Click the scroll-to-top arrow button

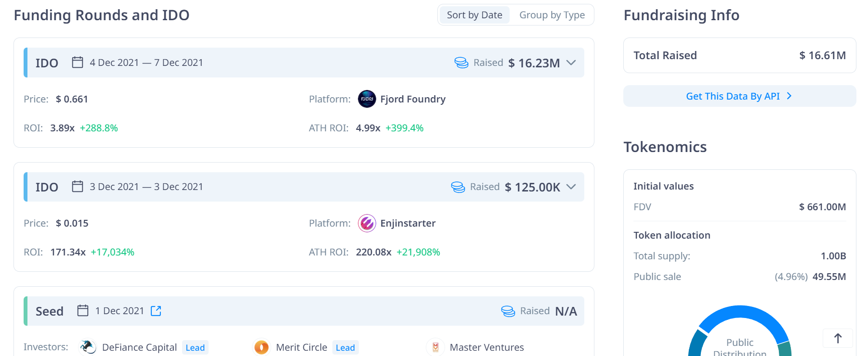(838, 338)
